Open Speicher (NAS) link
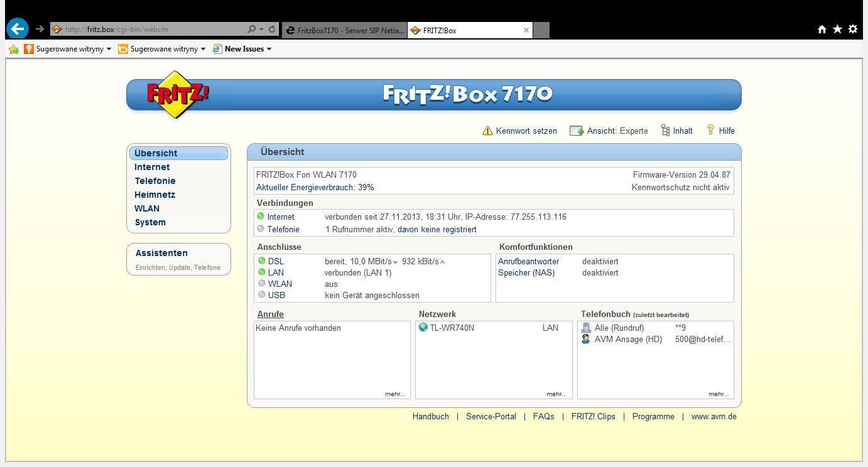Viewport: 868px width, 467px height. [526, 272]
